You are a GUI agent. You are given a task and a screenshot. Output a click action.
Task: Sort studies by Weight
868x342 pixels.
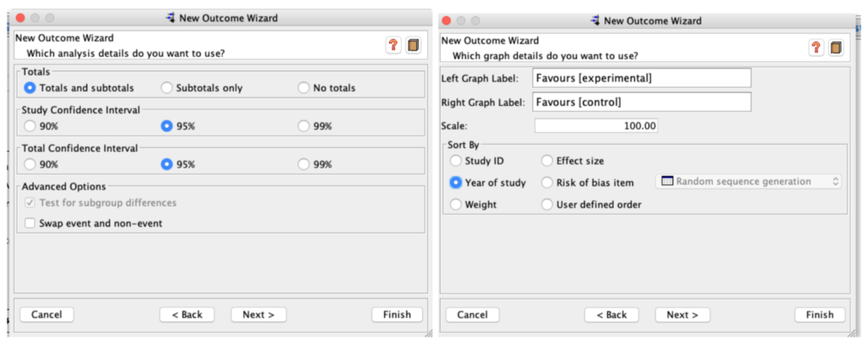coord(456,204)
